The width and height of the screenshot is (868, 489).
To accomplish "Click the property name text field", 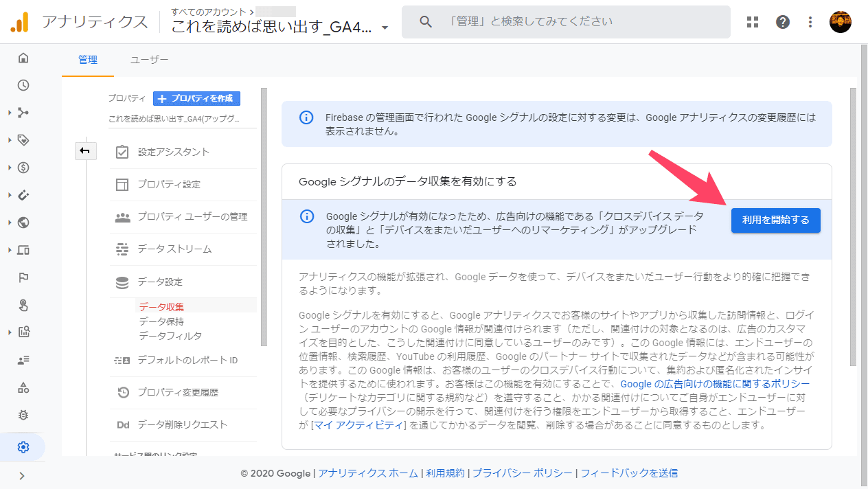I will click(x=183, y=119).
